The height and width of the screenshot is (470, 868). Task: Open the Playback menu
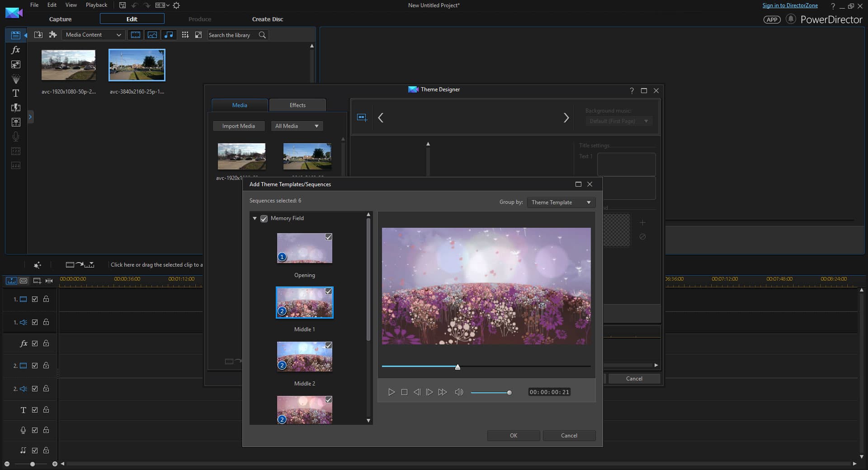click(96, 5)
